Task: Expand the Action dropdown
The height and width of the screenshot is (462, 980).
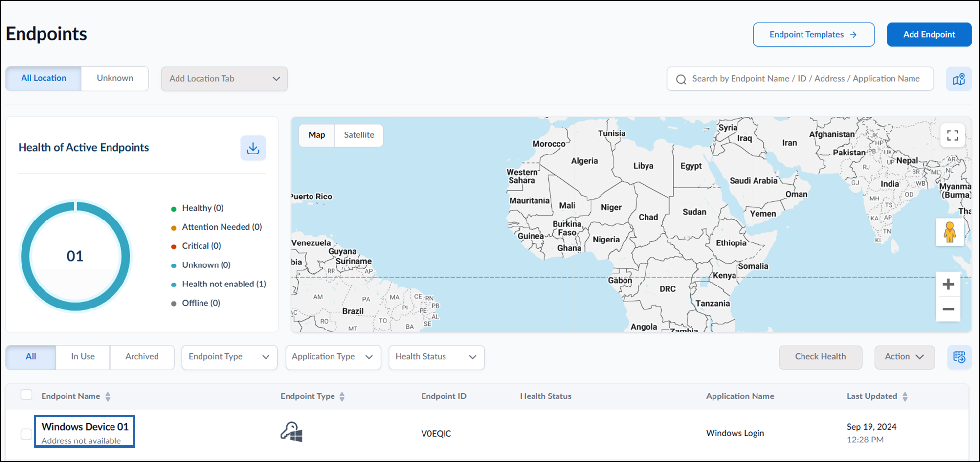Action: coord(904,357)
